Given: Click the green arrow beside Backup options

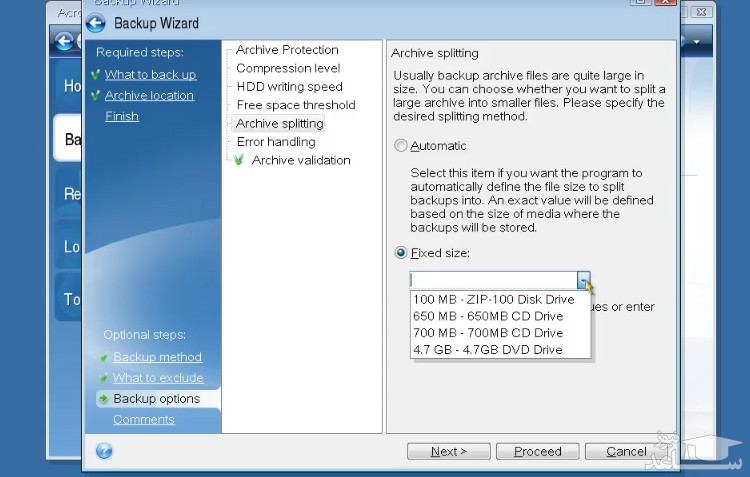Looking at the screenshot, I should 104,399.
